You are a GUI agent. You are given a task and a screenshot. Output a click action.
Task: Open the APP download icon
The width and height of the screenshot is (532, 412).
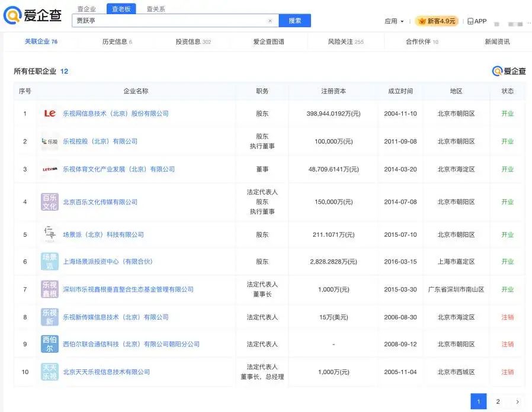[x=477, y=21]
